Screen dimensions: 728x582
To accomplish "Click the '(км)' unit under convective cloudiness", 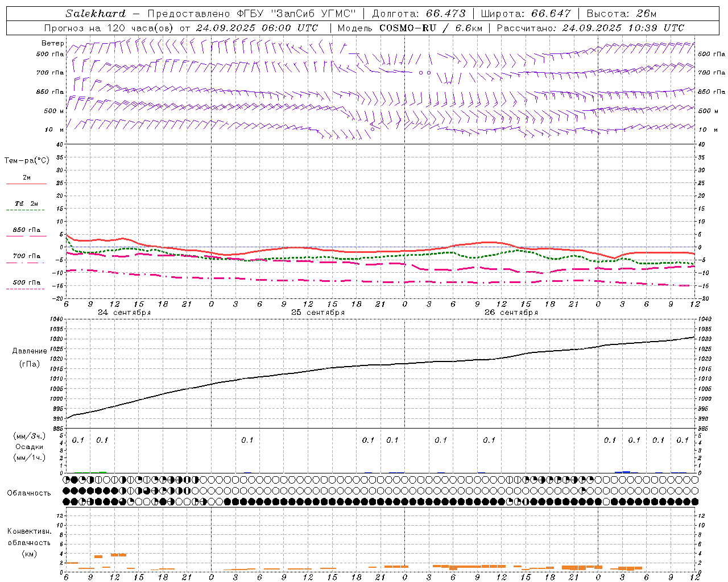I will tap(29, 553).
